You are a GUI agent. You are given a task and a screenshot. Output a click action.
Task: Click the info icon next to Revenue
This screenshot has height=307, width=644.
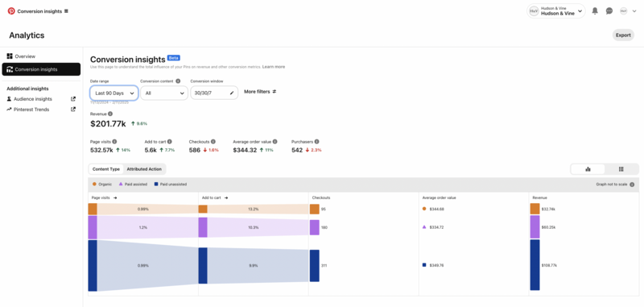pyautogui.click(x=110, y=114)
